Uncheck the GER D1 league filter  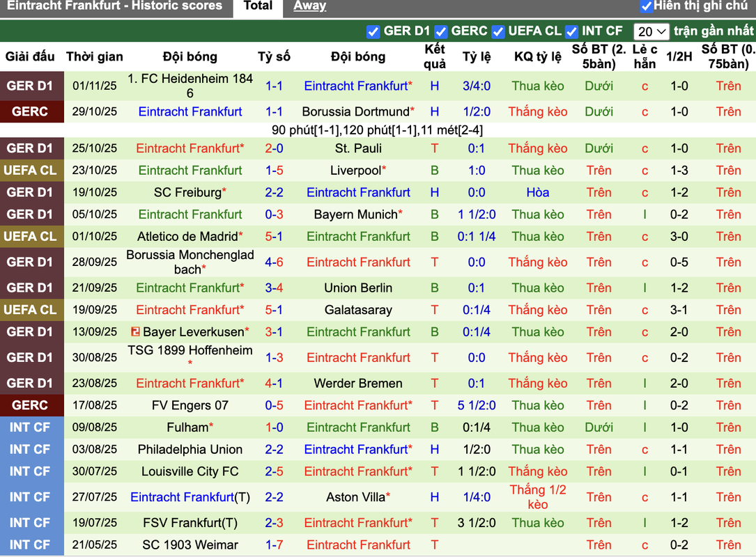[x=373, y=32]
